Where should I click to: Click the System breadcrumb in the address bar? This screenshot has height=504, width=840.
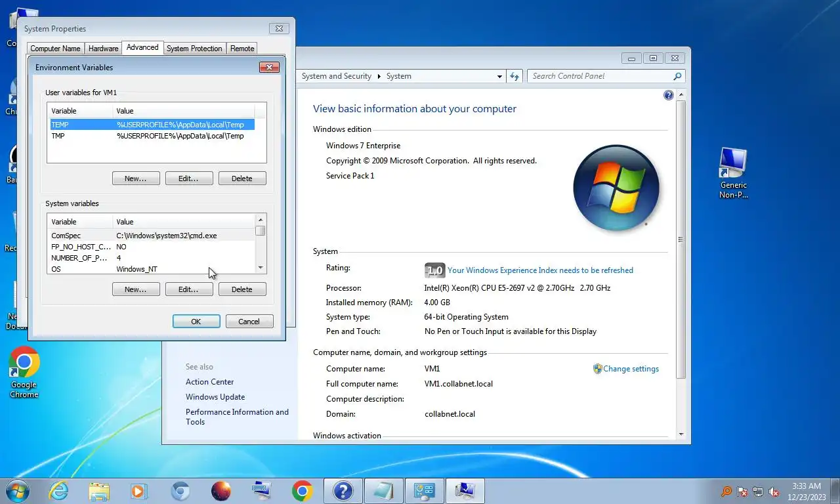coord(398,76)
